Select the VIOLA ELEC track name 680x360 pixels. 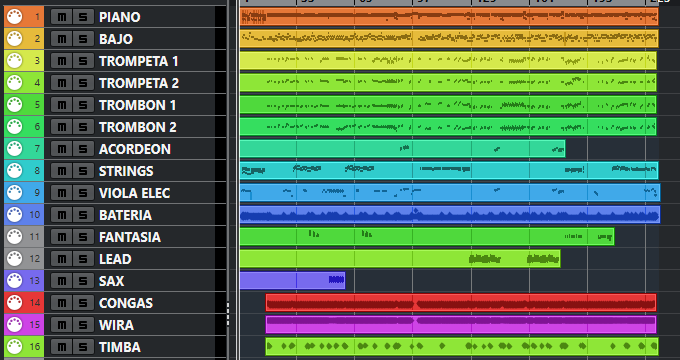click(x=134, y=193)
